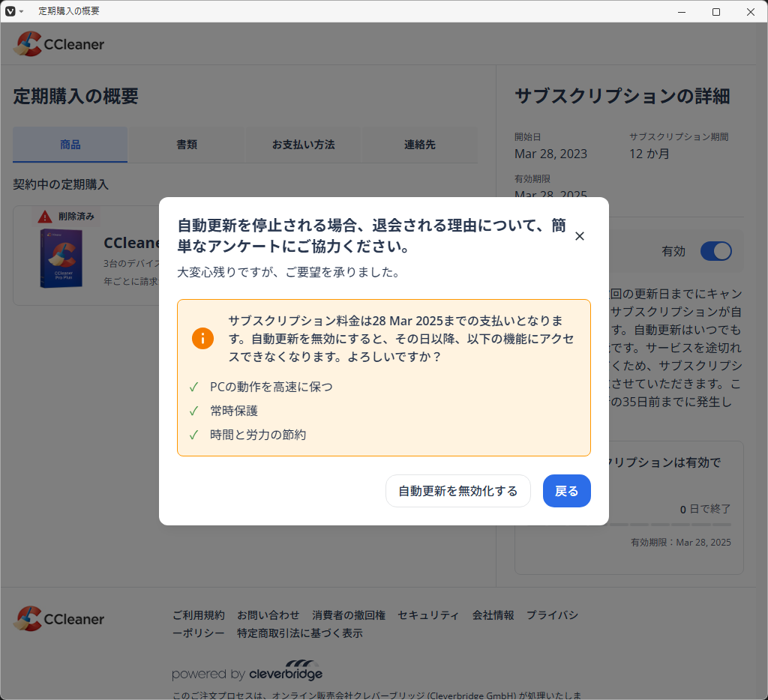Open the dropdown arrow beside the Vivaldi icon

[22, 11]
